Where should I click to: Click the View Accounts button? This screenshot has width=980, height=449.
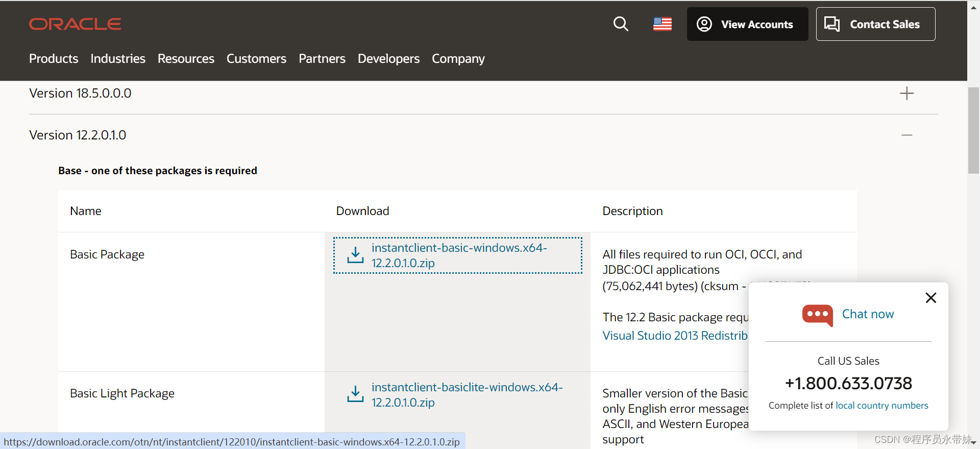(747, 24)
